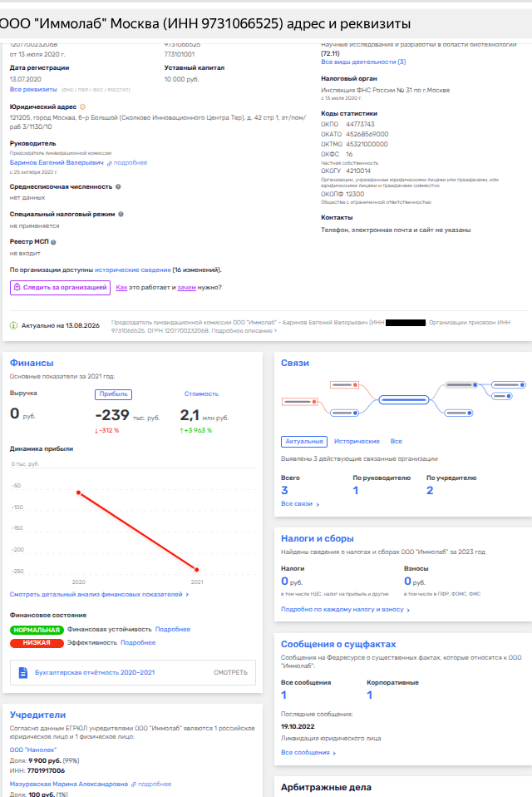Click По руководителю count 1
This screenshot has width=532, height=797.
pyautogui.click(x=355, y=491)
